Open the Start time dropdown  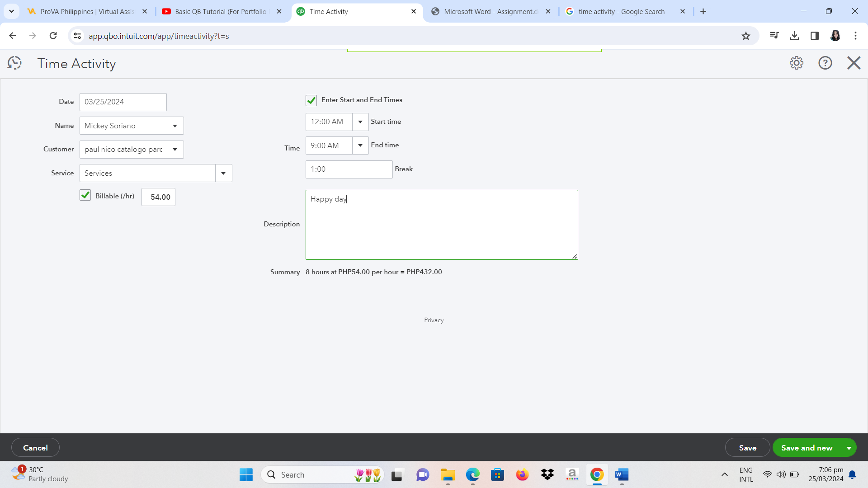[360, 122]
